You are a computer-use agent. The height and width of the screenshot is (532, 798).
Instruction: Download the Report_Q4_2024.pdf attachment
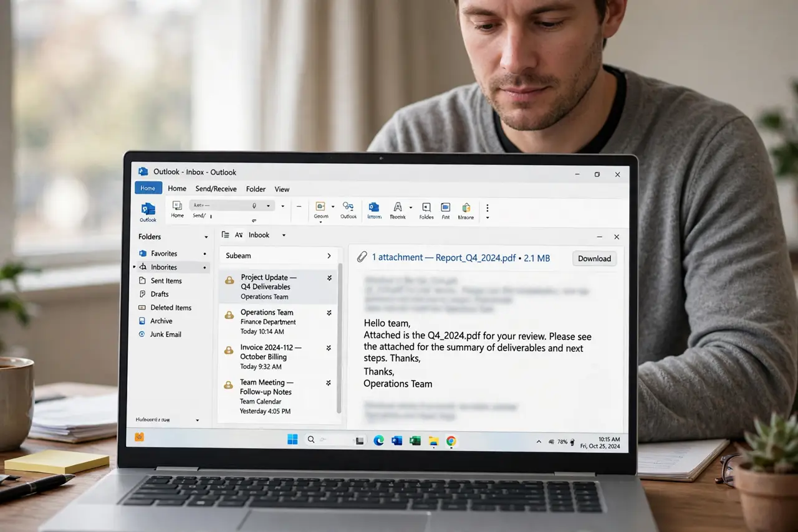594,259
